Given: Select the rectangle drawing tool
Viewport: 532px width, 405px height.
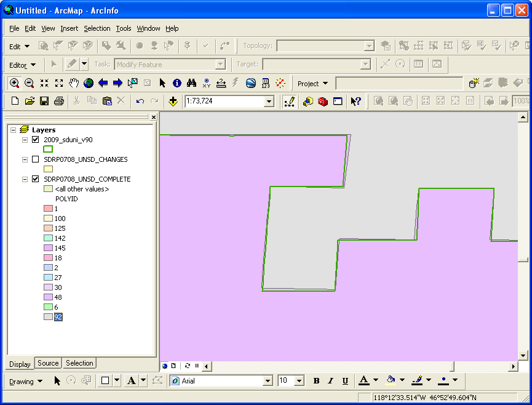Looking at the screenshot, I should pyautogui.click(x=105, y=381).
